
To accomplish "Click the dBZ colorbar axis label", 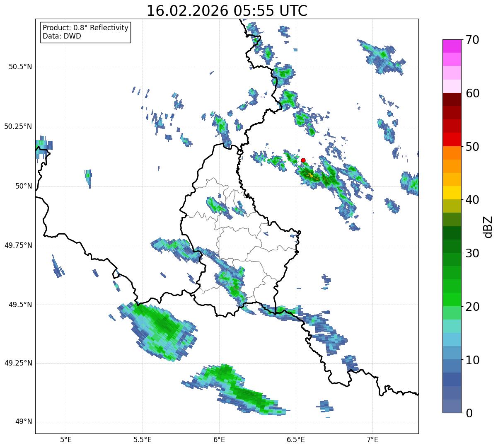I will tap(488, 226).
